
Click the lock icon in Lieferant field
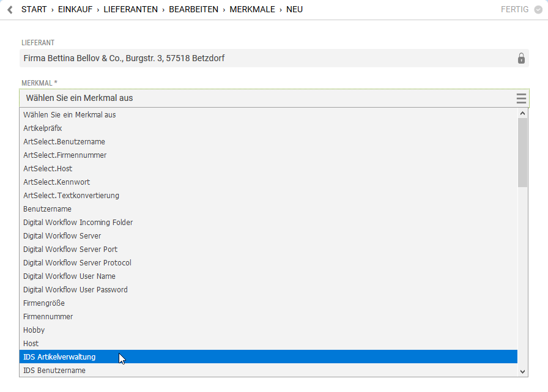pos(521,59)
